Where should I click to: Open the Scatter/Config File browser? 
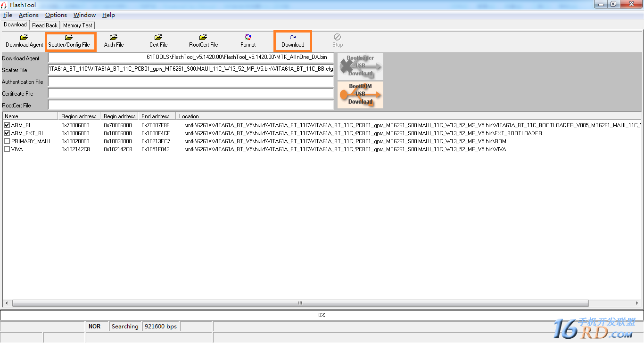tap(69, 37)
